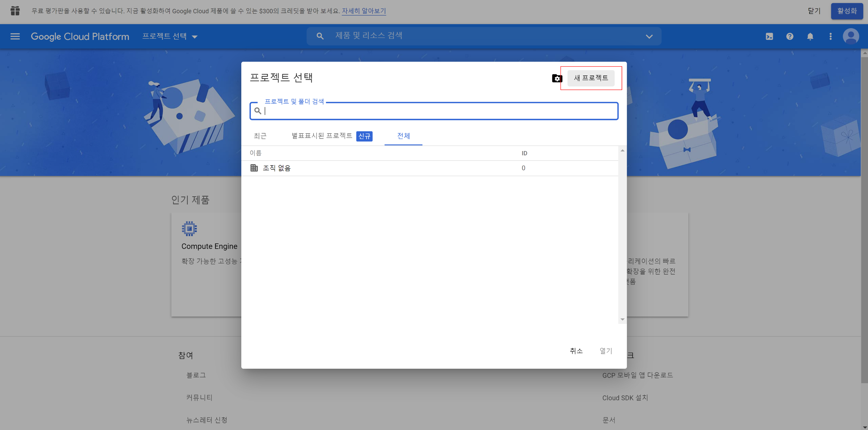Open the hamburger navigation menu
Screen dimensions: 868x430
pyautogui.click(x=15, y=36)
